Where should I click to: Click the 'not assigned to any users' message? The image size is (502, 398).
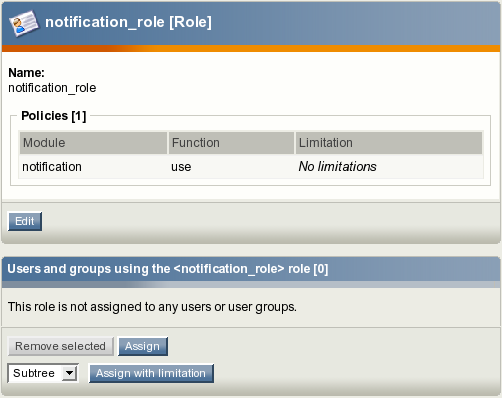point(152,307)
